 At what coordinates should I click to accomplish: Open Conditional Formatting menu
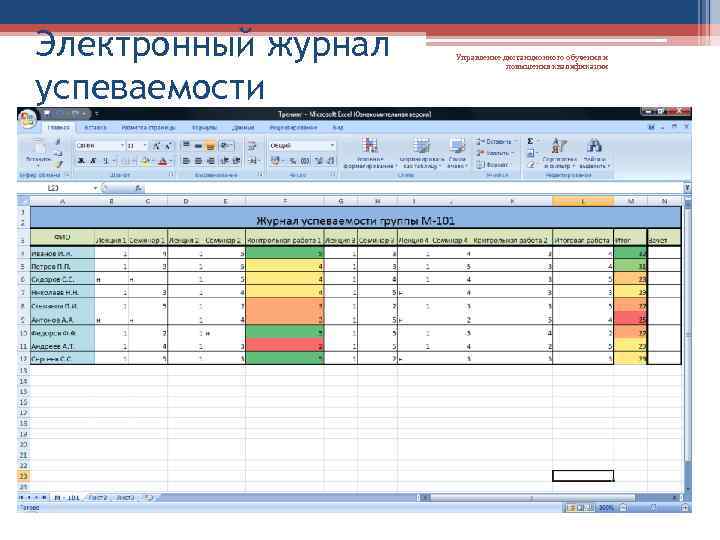pos(370,153)
